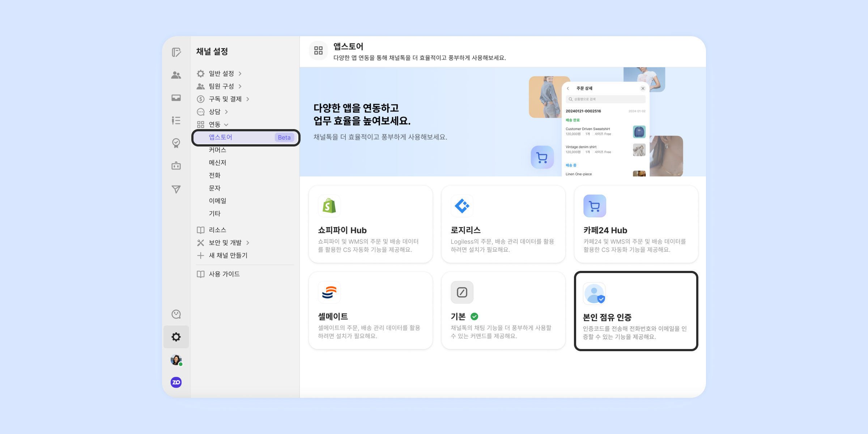Open the paper plane marketing icon
The height and width of the screenshot is (434, 868).
click(x=176, y=189)
